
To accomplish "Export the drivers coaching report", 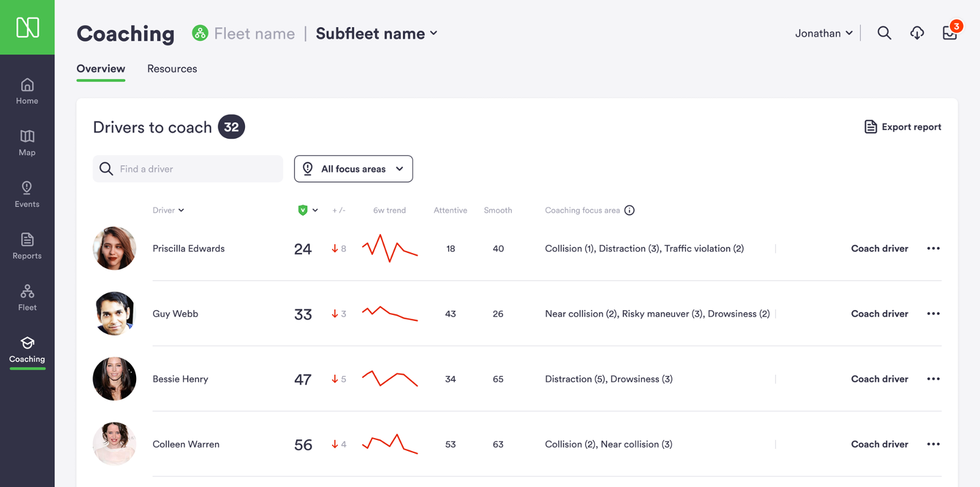I will (x=902, y=127).
